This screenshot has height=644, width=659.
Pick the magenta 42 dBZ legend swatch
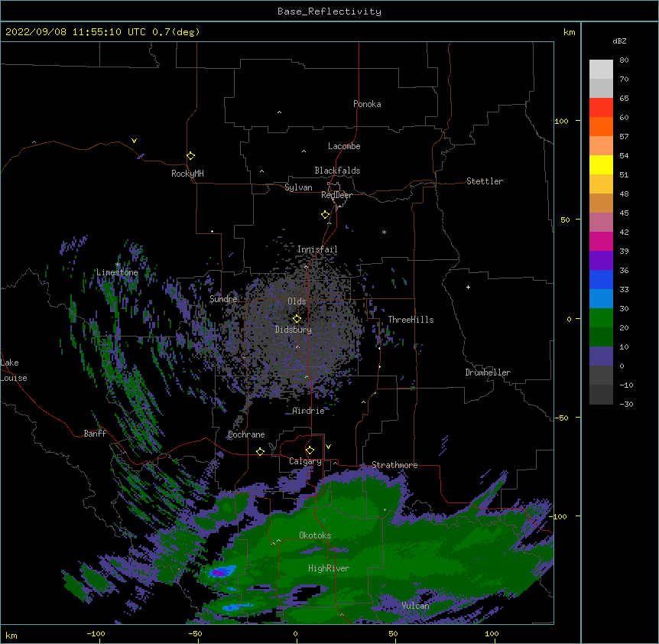[601, 241]
